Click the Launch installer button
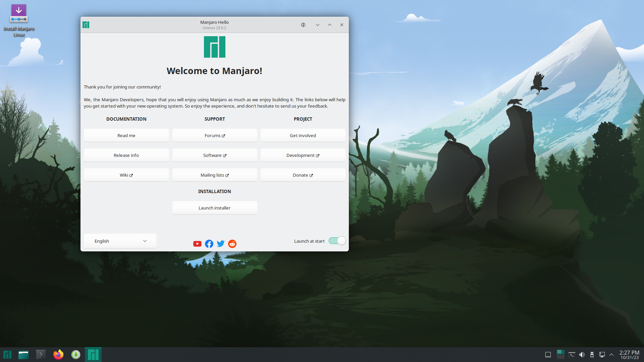 click(x=215, y=208)
